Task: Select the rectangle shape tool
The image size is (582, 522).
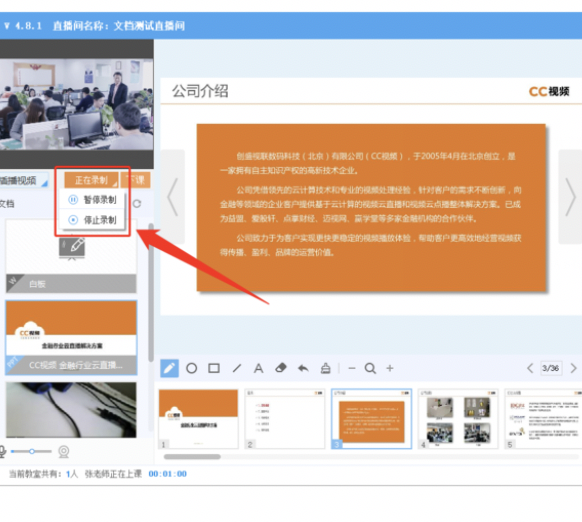Action: (x=214, y=368)
